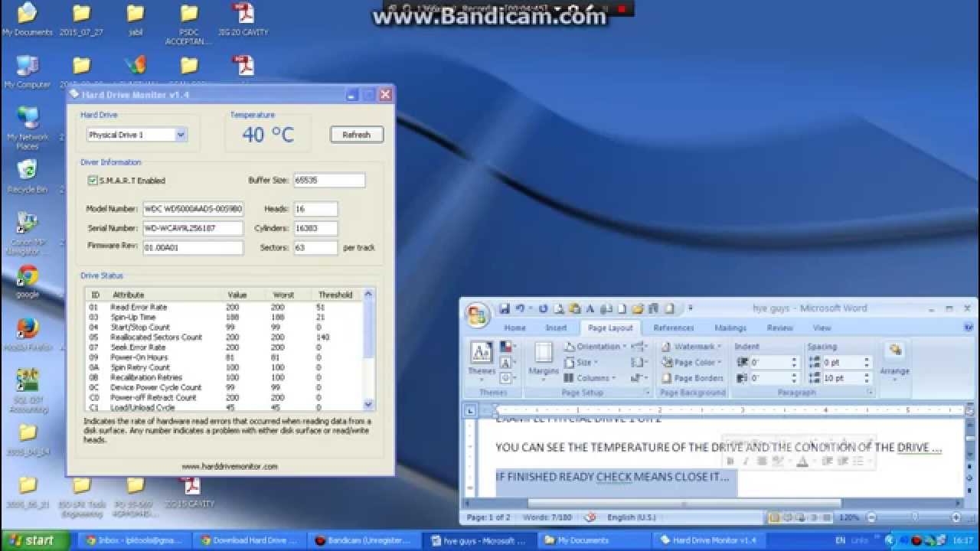This screenshot has width=980, height=551.
Task: Open Theme Colors icon in Themes group
Action: [505, 347]
